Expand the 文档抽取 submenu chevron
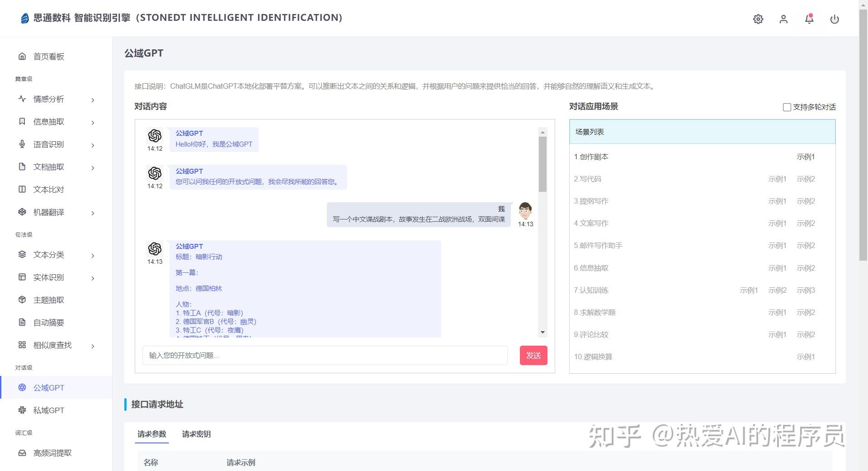Viewport: 868px width, 471px height. (93, 168)
